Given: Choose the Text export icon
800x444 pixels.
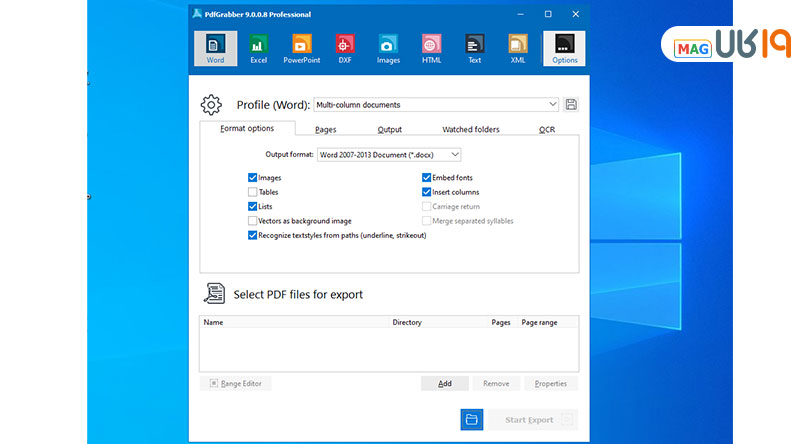Looking at the screenshot, I should (474, 48).
